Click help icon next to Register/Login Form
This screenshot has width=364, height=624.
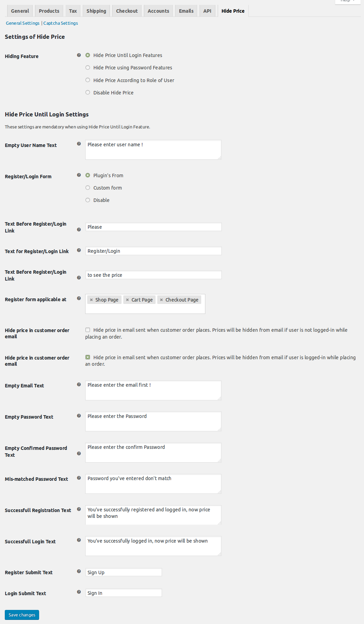tap(79, 175)
